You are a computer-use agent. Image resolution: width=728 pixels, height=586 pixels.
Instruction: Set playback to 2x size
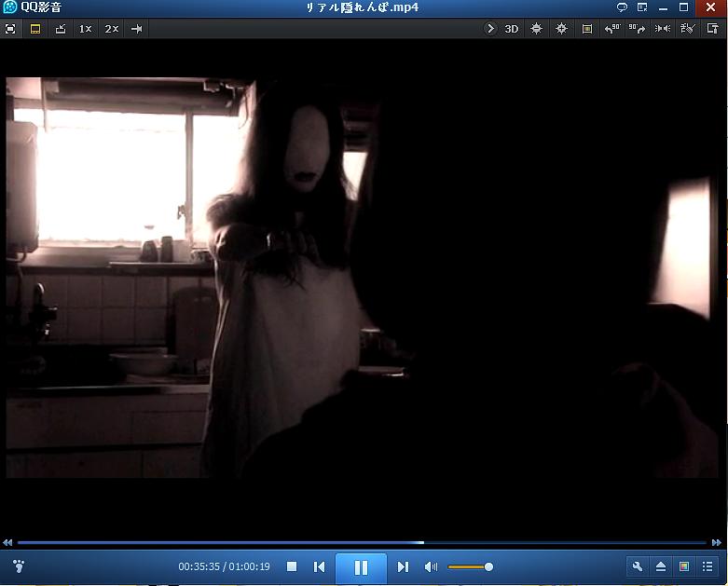(111, 29)
